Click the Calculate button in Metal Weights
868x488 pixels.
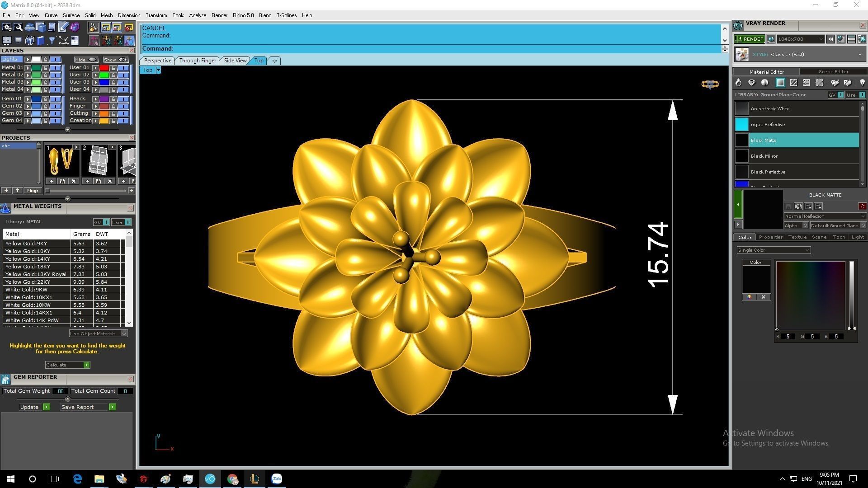(x=67, y=365)
